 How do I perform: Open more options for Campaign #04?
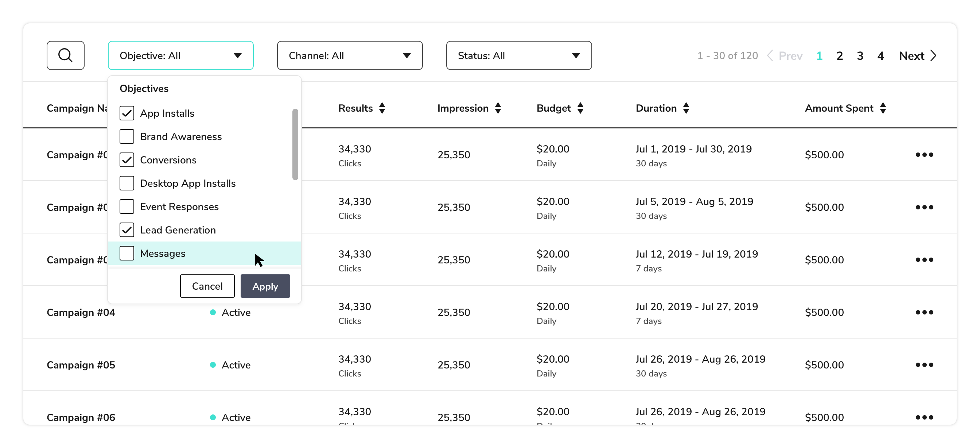click(924, 313)
